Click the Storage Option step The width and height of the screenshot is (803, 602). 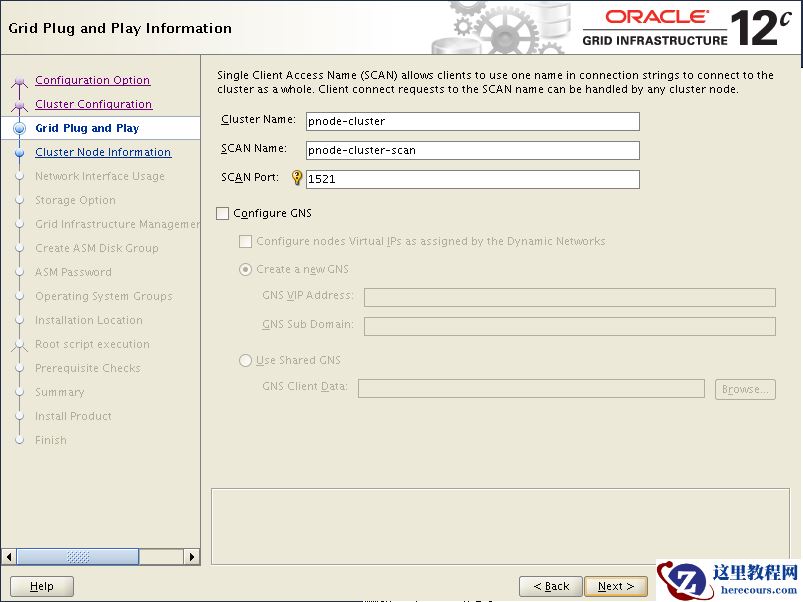point(75,201)
